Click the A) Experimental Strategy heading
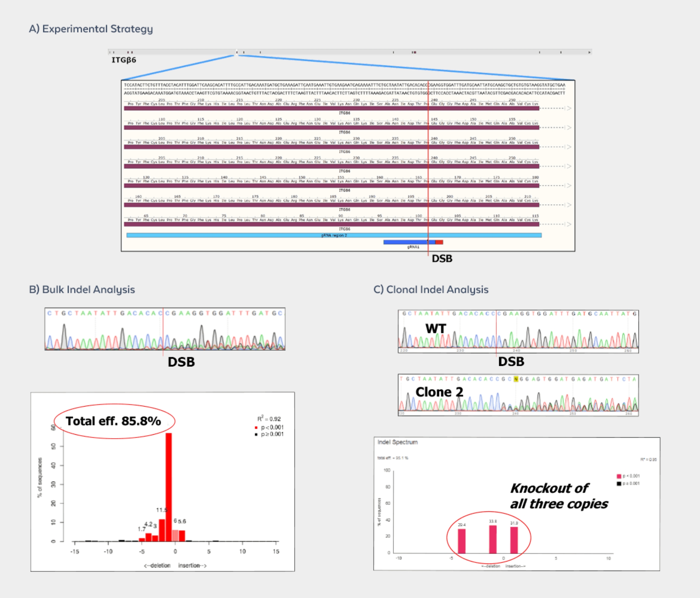 tap(91, 29)
